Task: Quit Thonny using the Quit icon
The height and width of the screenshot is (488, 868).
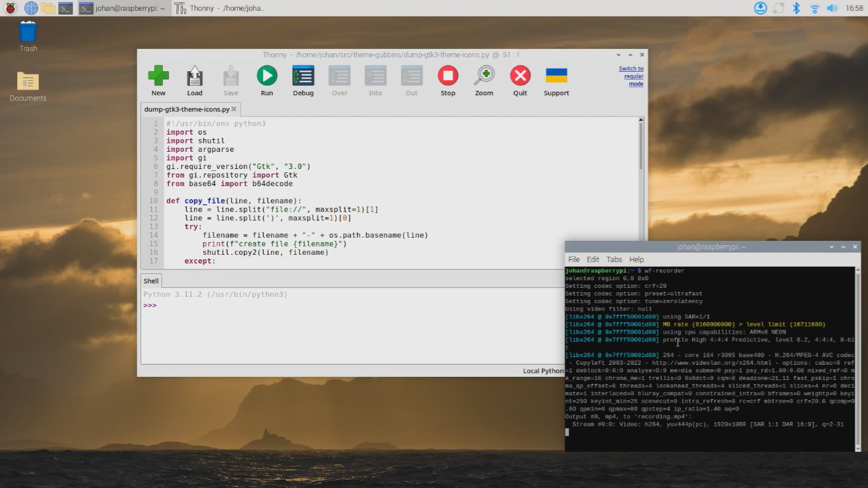Action: (x=520, y=76)
